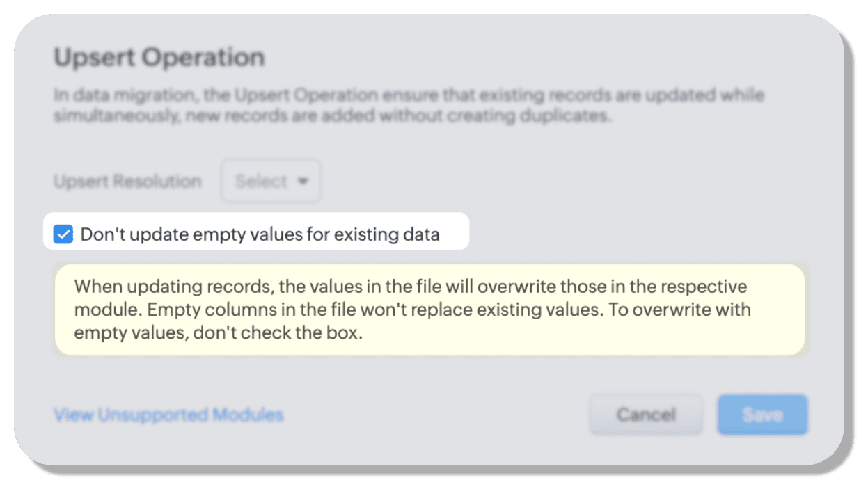Click the dropdown caret arrow beside Select
The height and width of the screenshot is (489, 868).
click(x=303, y=182)
